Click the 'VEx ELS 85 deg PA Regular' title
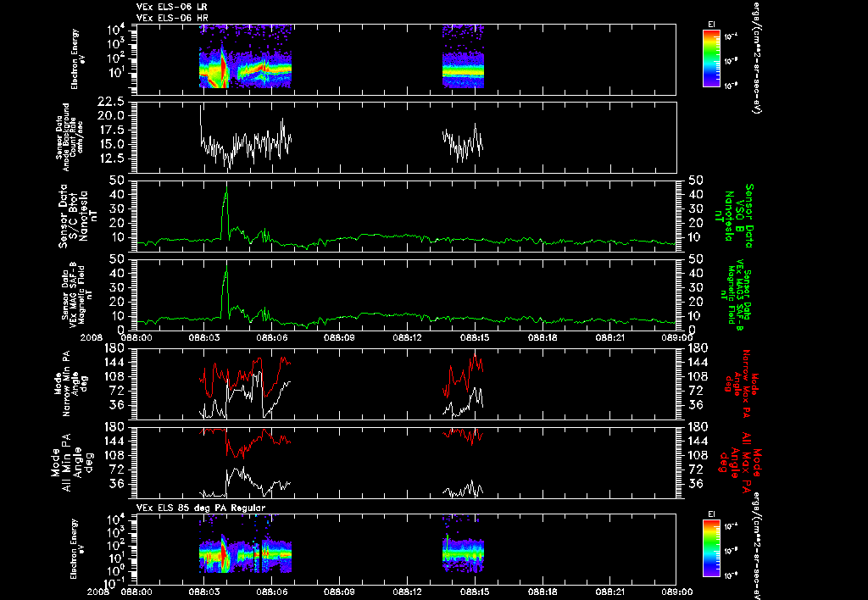The width and height of the screenshot is (868, 600). point(201,508)
